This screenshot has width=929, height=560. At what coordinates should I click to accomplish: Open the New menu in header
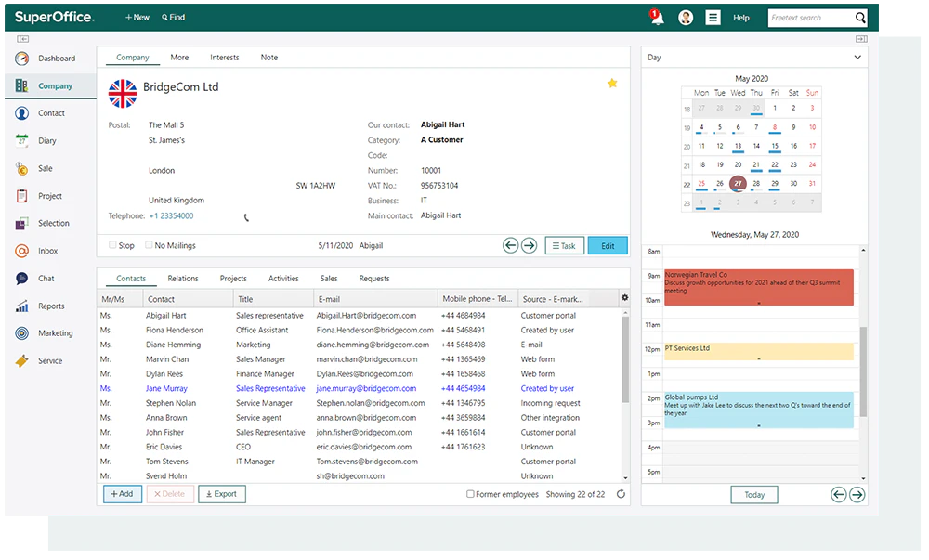point(137,17)
